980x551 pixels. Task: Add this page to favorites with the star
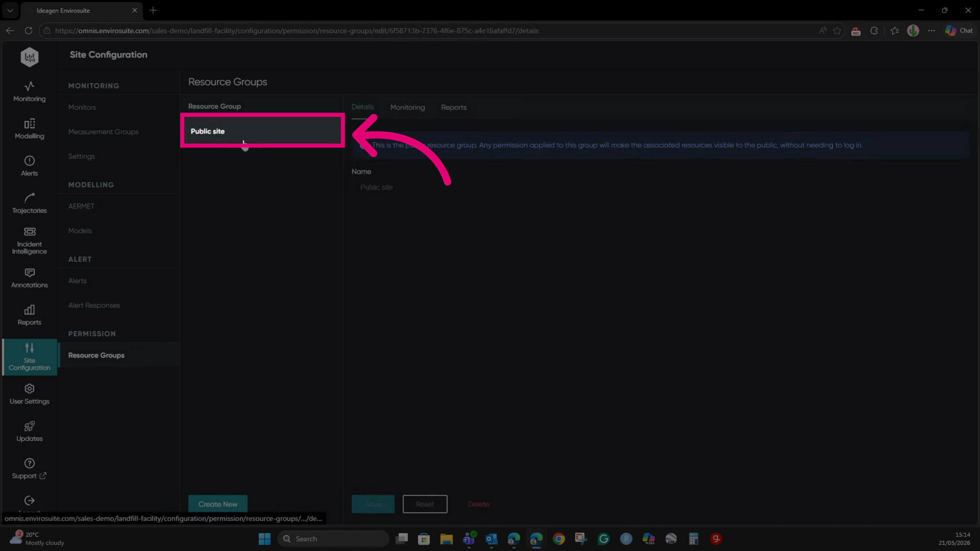[837, 31]
